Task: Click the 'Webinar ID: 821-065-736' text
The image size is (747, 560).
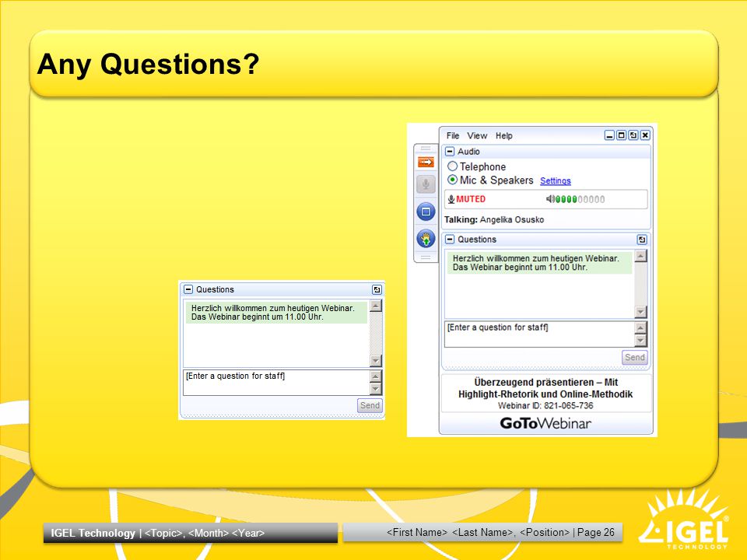Action: [x=545, y=406]
